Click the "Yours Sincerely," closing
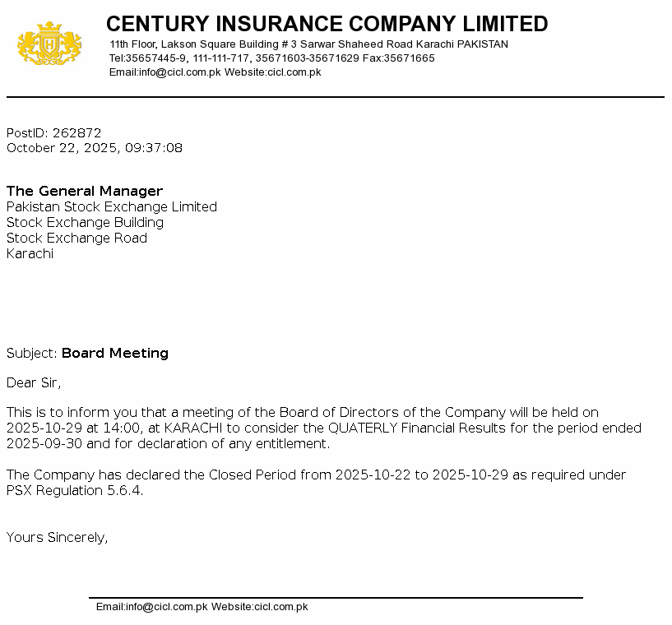The height and width of the screenshot is (625, 672). coord(58,538)
